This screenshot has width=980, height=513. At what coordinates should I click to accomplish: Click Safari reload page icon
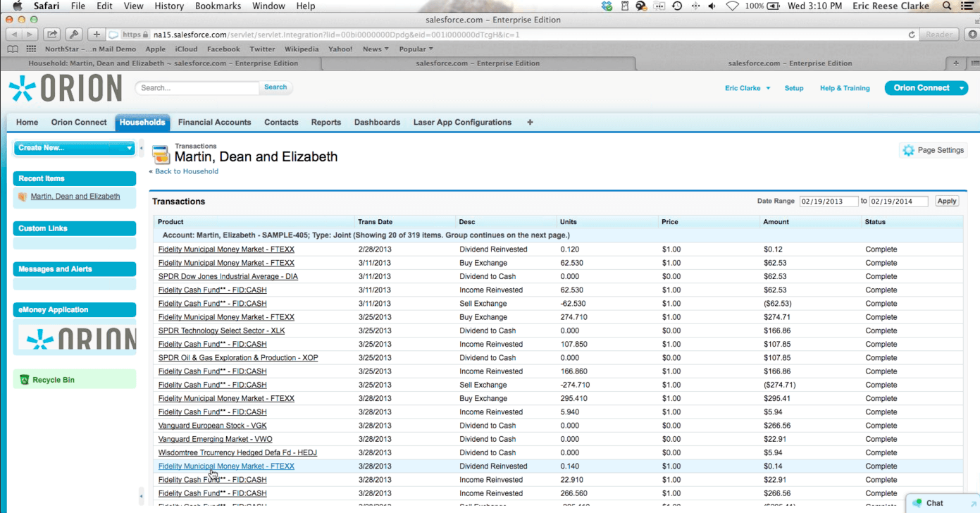pos(911,35)
